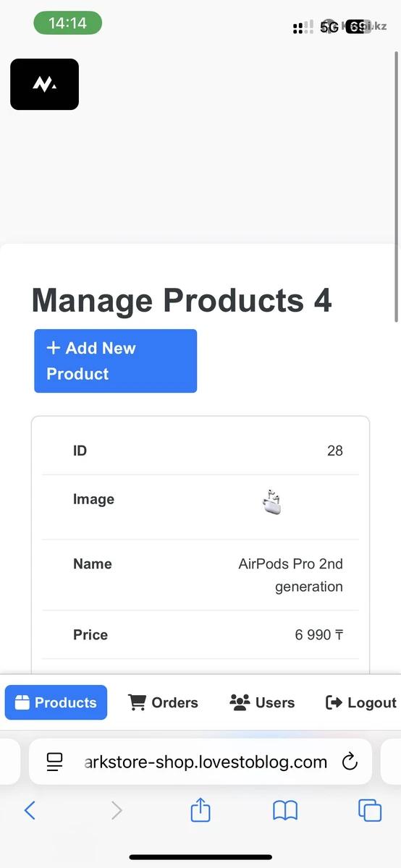Switch to the Orders tab

click(163, 702)
